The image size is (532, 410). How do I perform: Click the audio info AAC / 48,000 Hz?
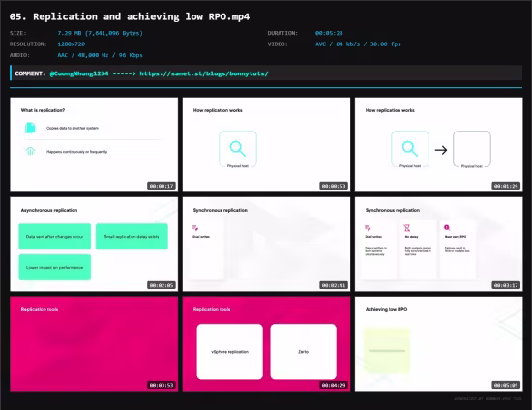click(100, 55)
